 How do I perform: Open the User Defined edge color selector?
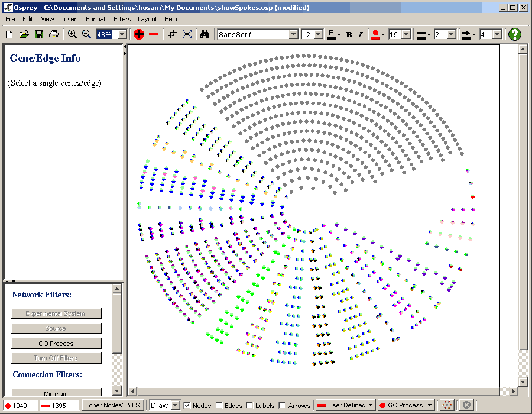(x=345, y=405)
